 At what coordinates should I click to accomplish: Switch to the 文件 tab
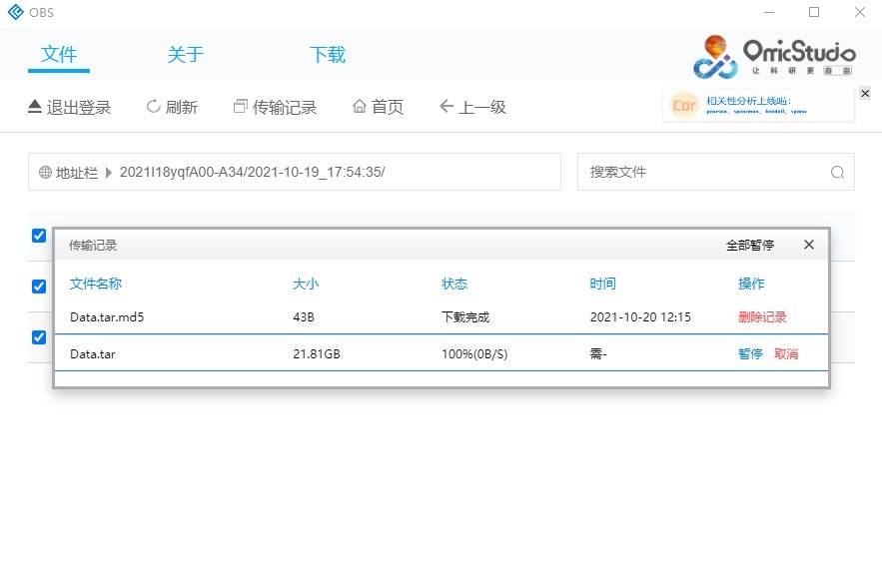[59, 55]
